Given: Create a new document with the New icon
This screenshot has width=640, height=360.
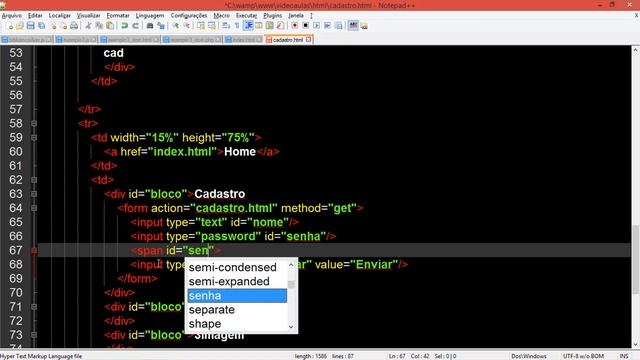Looking at the screenshot, I should point(9,26).
